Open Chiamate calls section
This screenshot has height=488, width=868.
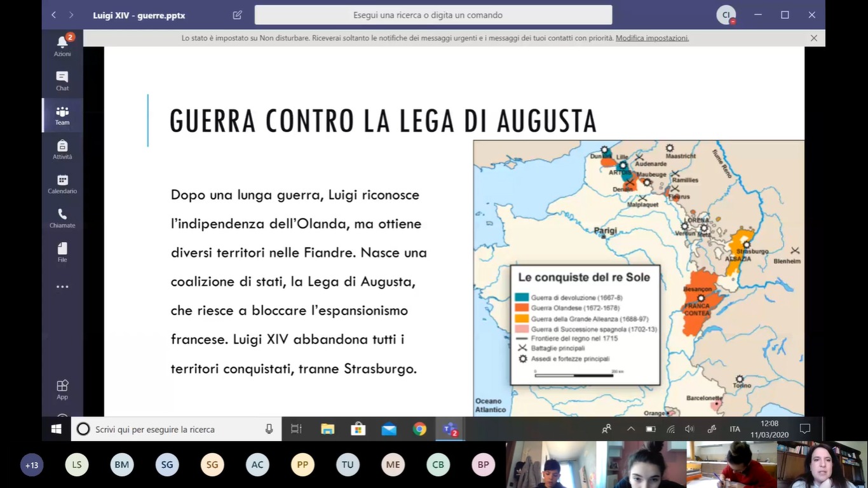coord(62,218)
